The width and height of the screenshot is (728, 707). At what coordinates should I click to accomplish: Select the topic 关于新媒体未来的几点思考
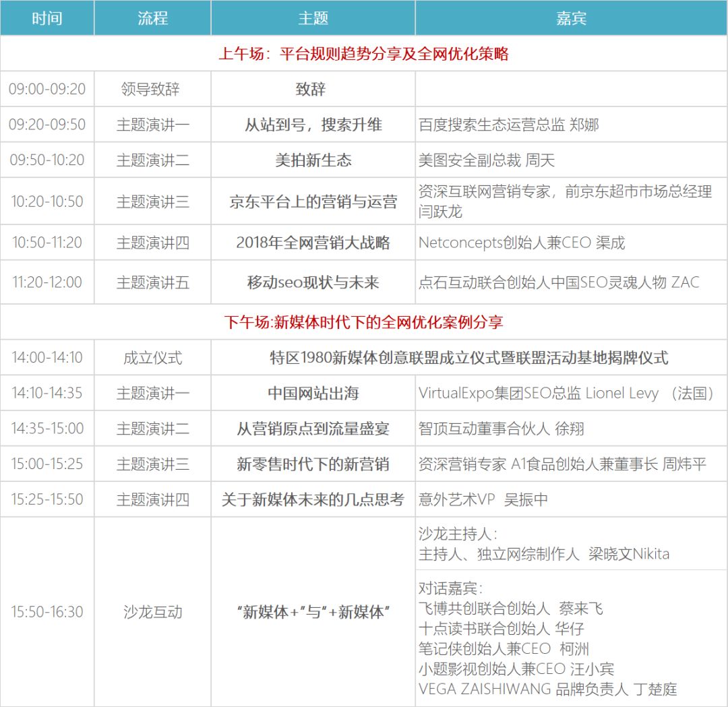(x=313, y=499)
